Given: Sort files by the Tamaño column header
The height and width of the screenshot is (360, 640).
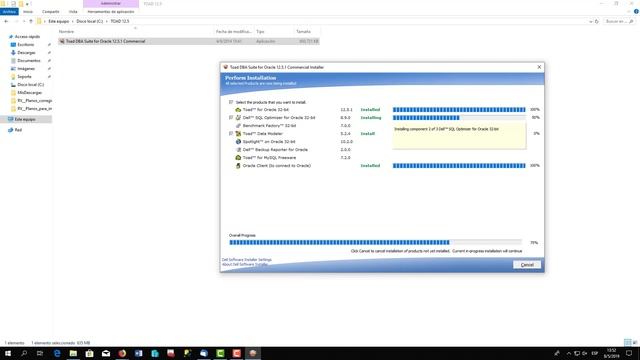Looking at the screenshot, I should tap(303, 31).
